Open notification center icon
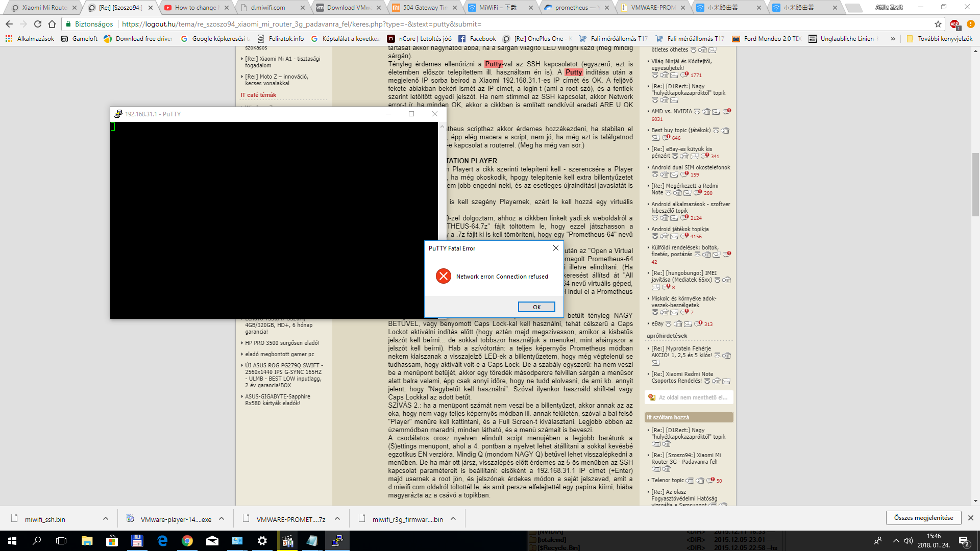This screenshot has height=551, width=980. coord(964,541)
